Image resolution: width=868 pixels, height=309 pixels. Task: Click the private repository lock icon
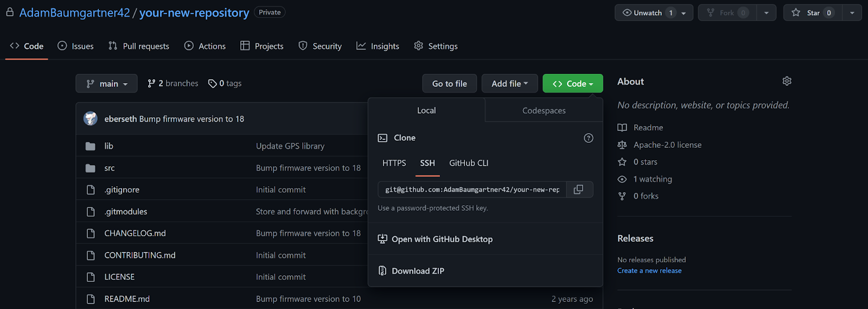(10, 12)
